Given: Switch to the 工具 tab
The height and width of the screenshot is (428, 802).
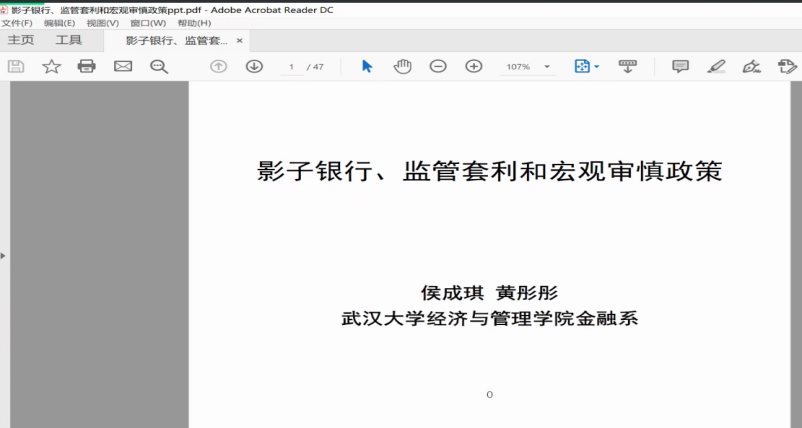Looking at the screenshot, I should [69, 40].
